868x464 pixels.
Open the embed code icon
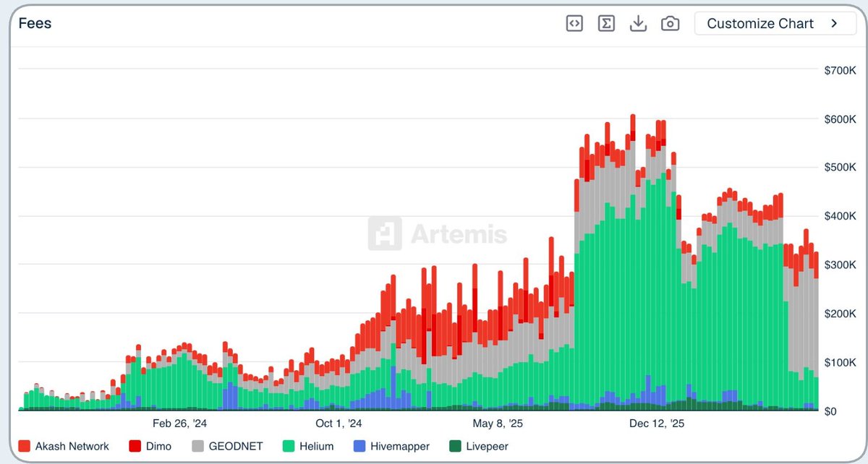pos(574,23)
